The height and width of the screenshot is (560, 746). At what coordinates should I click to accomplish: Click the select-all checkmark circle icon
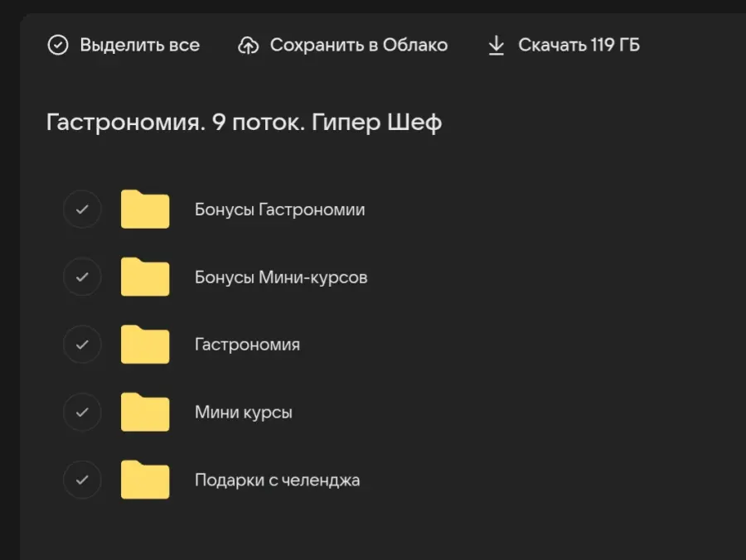click(x=58, y=45)
